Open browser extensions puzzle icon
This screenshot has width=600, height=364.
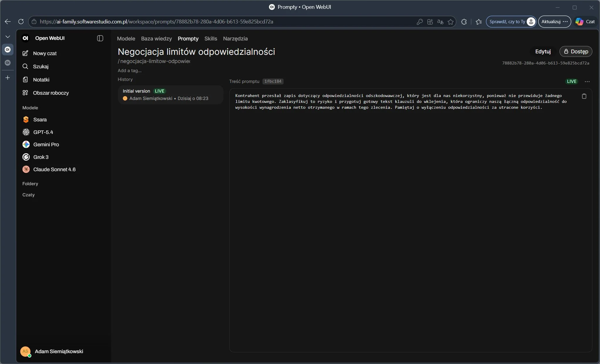(464, 22)
